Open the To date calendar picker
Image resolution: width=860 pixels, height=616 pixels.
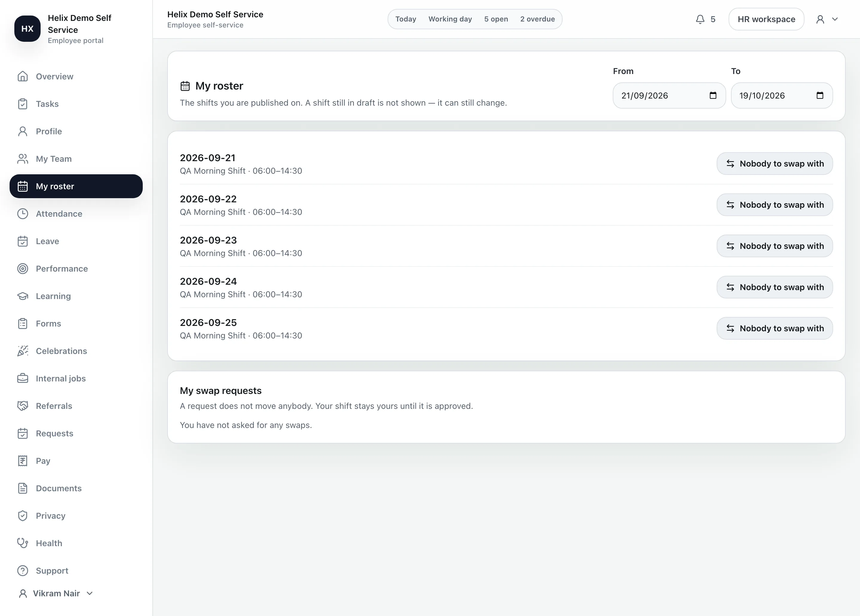pos(820,96)
